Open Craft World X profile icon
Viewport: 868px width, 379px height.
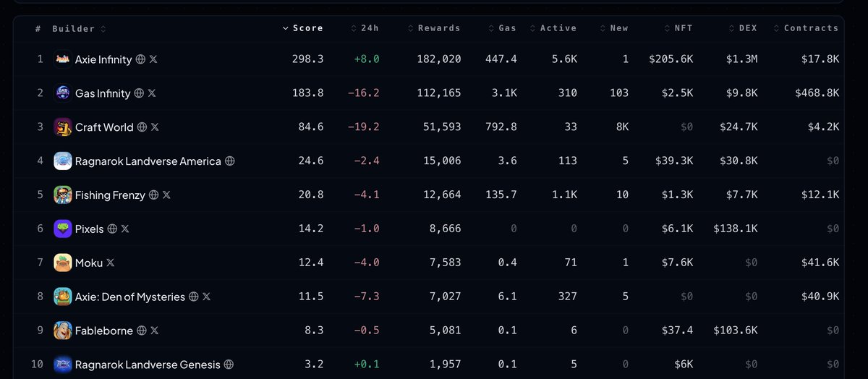click(155, 127)
